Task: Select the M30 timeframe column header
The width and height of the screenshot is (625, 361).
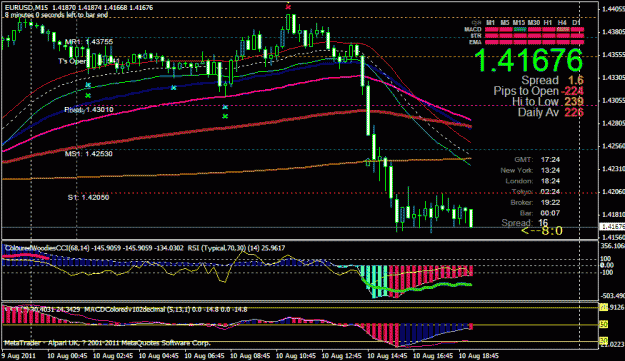Action: tap(534, 23)
